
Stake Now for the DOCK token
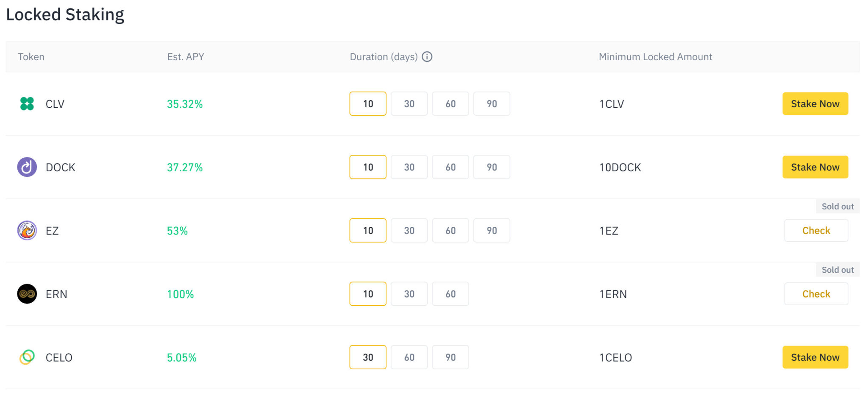(x=815, y=167)
